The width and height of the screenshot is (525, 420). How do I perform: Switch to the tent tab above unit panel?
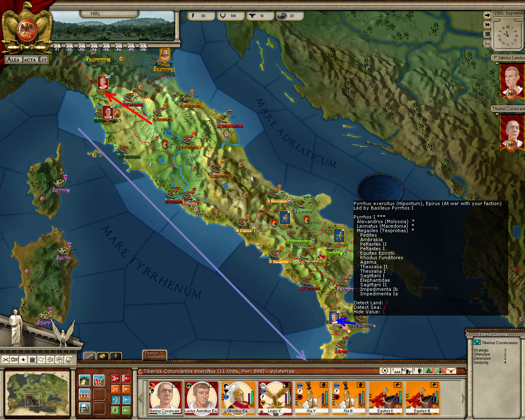click(x=103, y=356)
